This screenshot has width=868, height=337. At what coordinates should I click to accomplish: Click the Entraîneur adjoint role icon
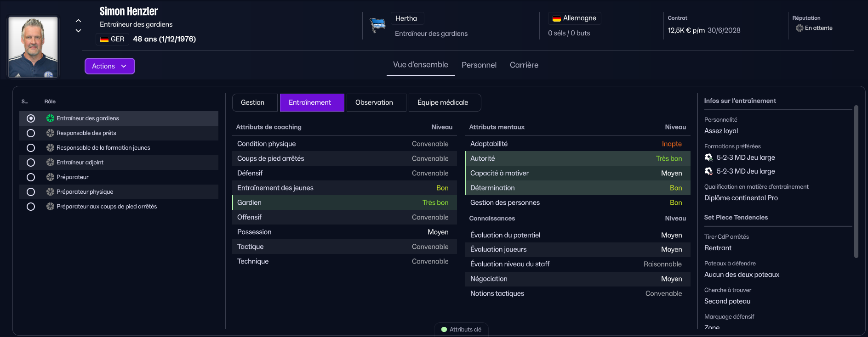pyautogui.click(x=50, y=163)
